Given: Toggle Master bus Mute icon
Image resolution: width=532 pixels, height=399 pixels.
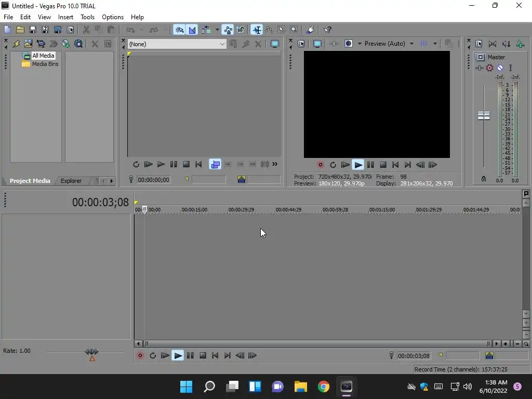Looking at the screenshot, I should pyautogui.click(x=500, y=68).
